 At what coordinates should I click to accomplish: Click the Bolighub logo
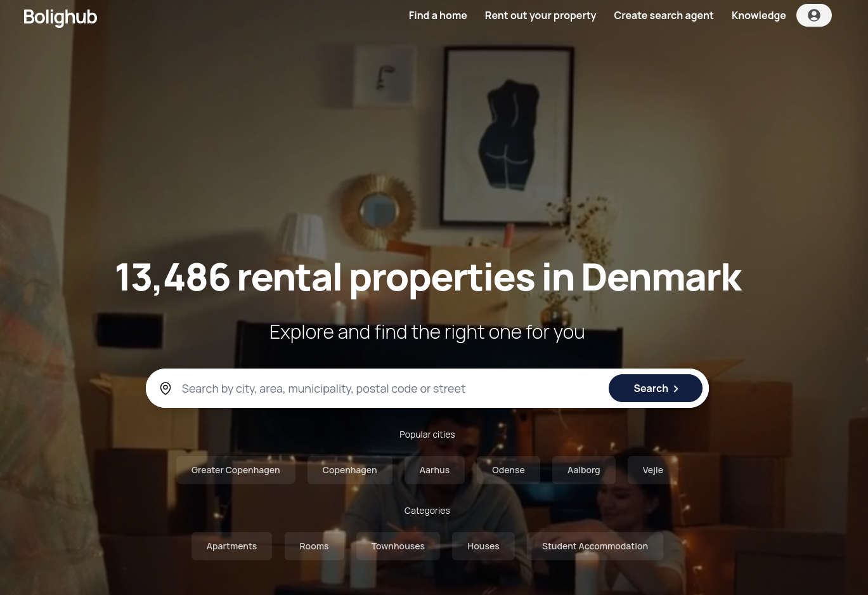(60, 17)
